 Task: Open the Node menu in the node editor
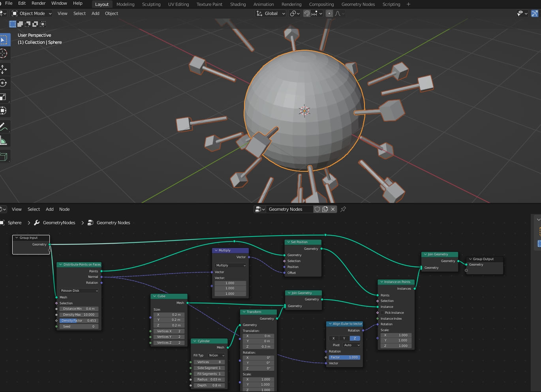point(64,209)
